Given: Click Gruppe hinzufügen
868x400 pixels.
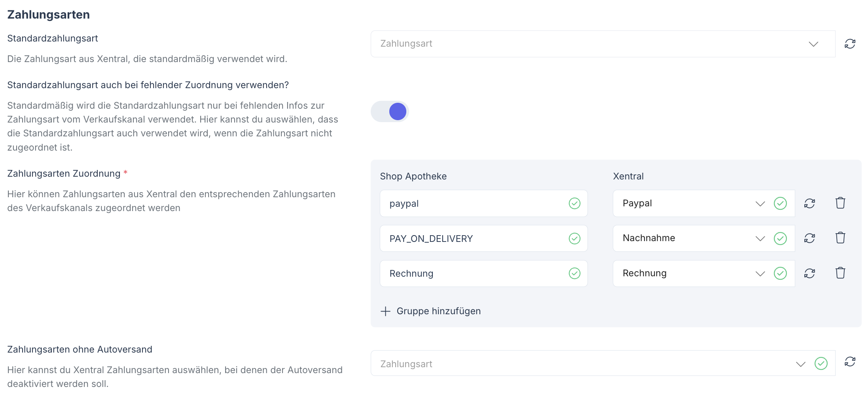Looking at the screenshot, I should 438,311.
